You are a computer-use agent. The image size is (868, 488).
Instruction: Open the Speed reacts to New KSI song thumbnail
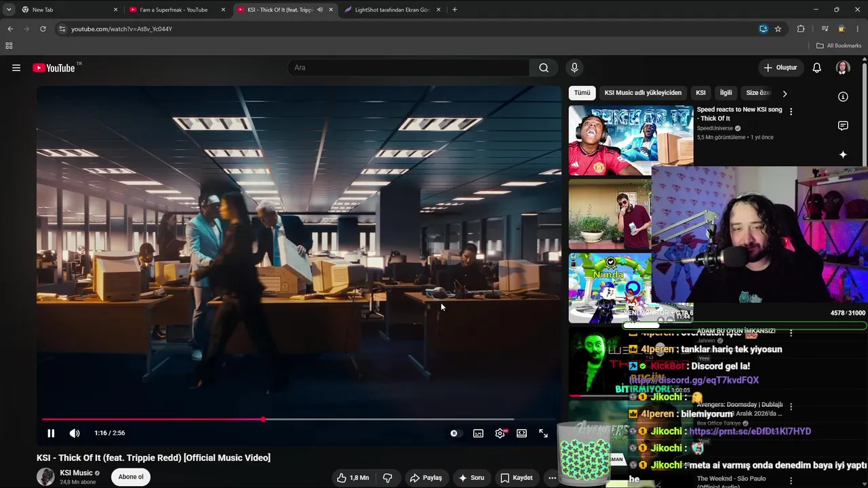point(631,140)
